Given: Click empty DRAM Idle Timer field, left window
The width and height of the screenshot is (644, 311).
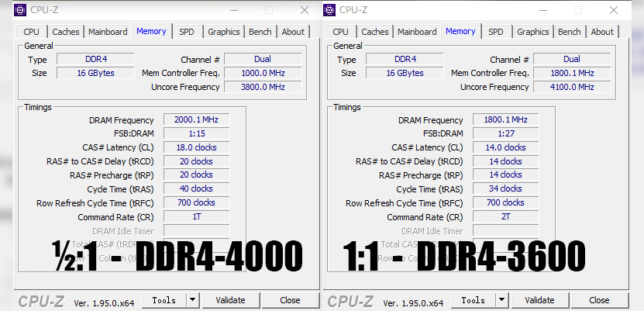Looking at the screenshot, I should pos(196,230).
